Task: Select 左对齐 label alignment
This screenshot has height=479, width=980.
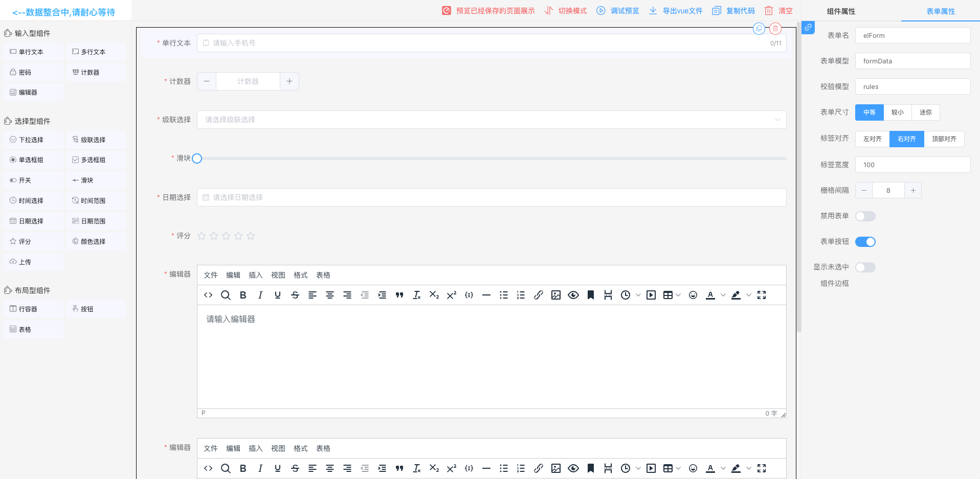Action: (x=873, y=139)
